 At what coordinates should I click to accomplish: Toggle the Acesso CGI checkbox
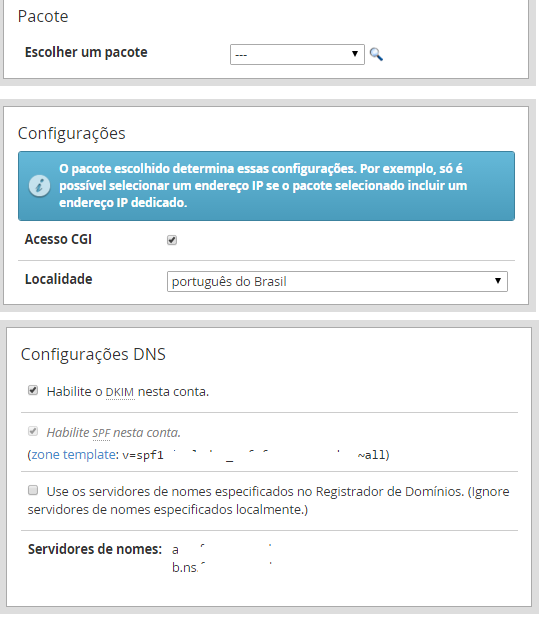172,240
